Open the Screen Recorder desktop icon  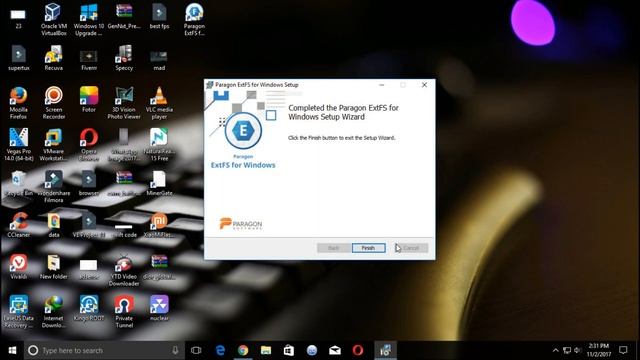click(x=53, y=103)
